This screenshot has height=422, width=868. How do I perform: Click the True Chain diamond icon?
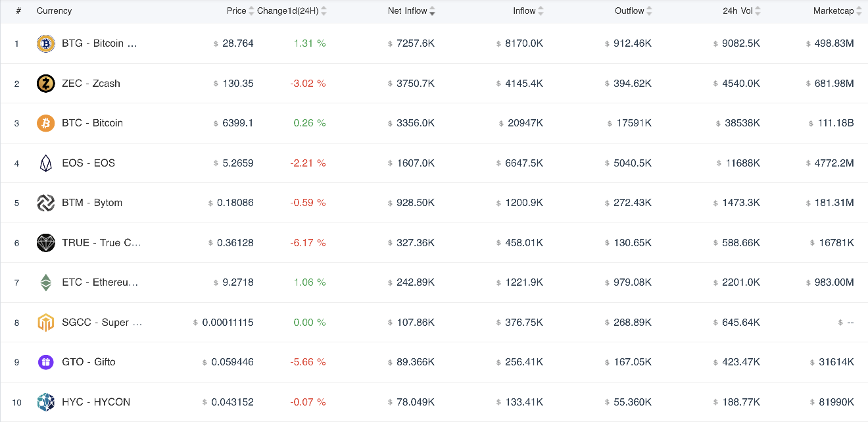tap(45, 243)
